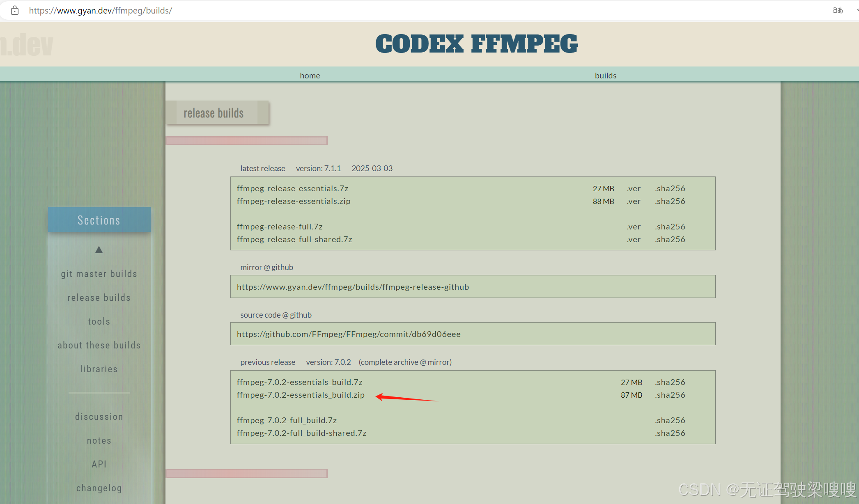The height and width of the screenshot is (504, 859).
Task: Open .ver for ffmpeg-release-essentials.zip
Action: 634,201
